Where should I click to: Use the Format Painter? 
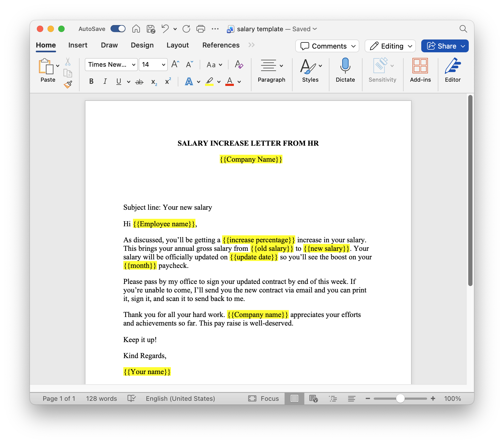click(68, 84)
